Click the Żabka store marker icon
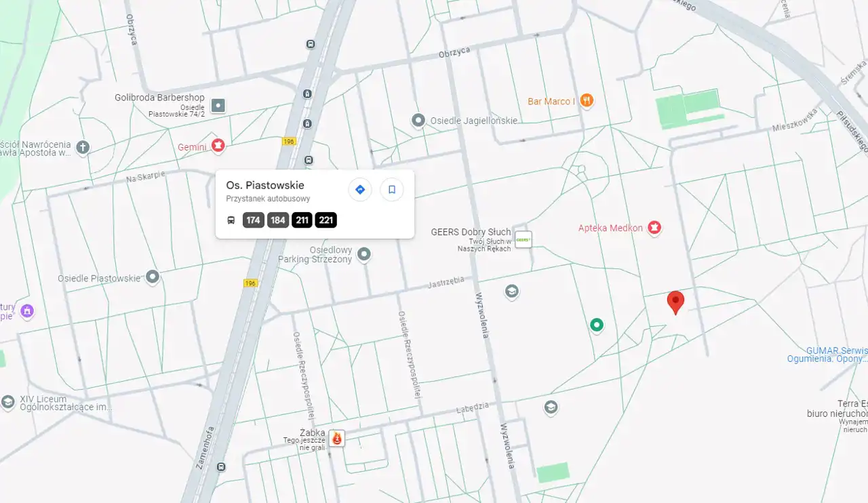868x503 pixels. (336, 438)
